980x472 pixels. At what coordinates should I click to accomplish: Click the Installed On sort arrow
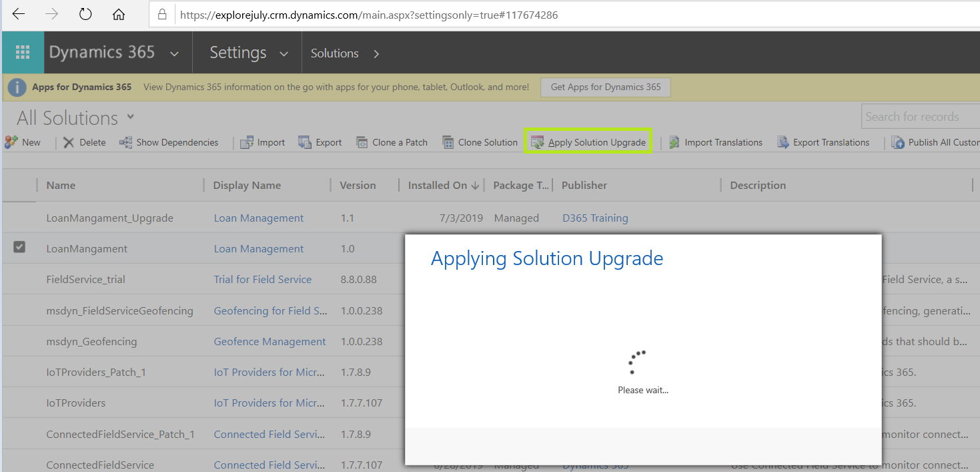tap(475, 186)
